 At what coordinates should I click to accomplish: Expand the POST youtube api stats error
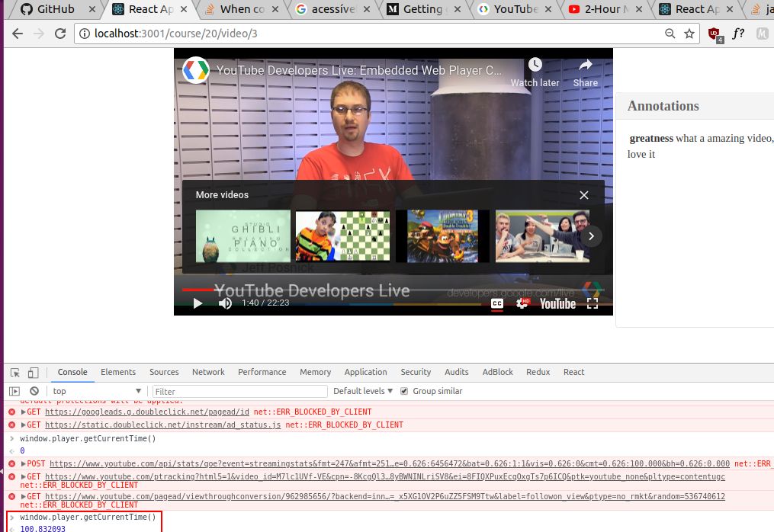pos(23,464)
